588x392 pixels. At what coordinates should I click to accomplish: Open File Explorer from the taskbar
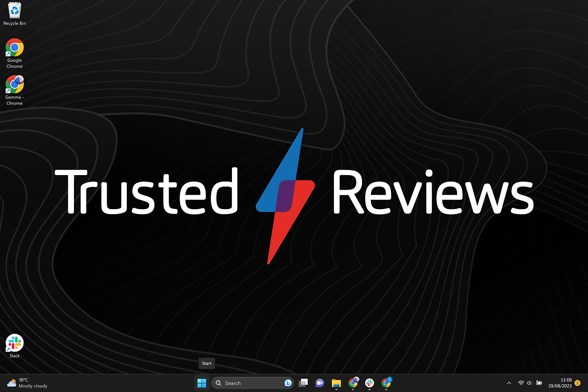[x=336, y=383]
